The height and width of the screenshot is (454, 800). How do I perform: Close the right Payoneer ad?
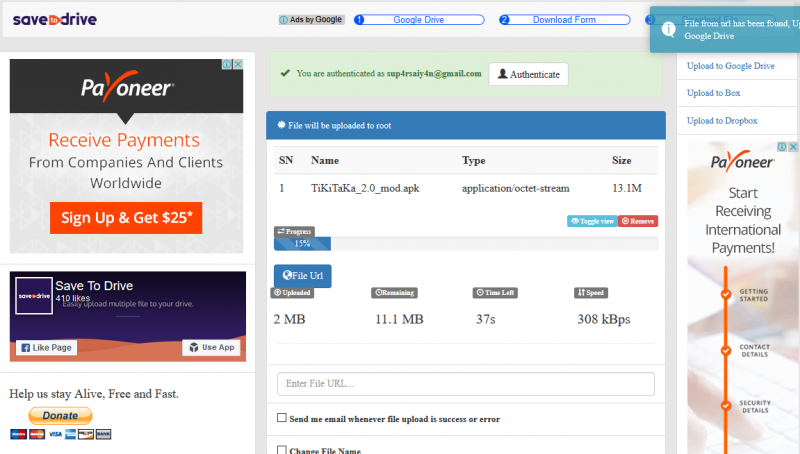pyautogui.click(x=793, y=147)
